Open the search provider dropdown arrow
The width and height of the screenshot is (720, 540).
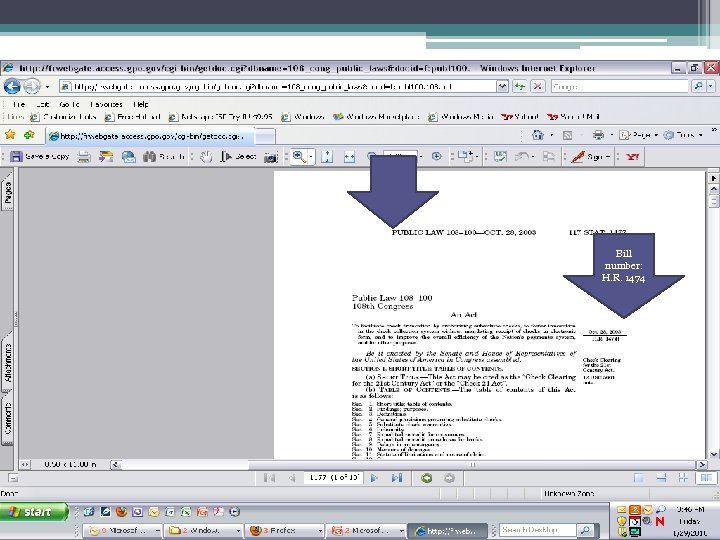point(711,86)
